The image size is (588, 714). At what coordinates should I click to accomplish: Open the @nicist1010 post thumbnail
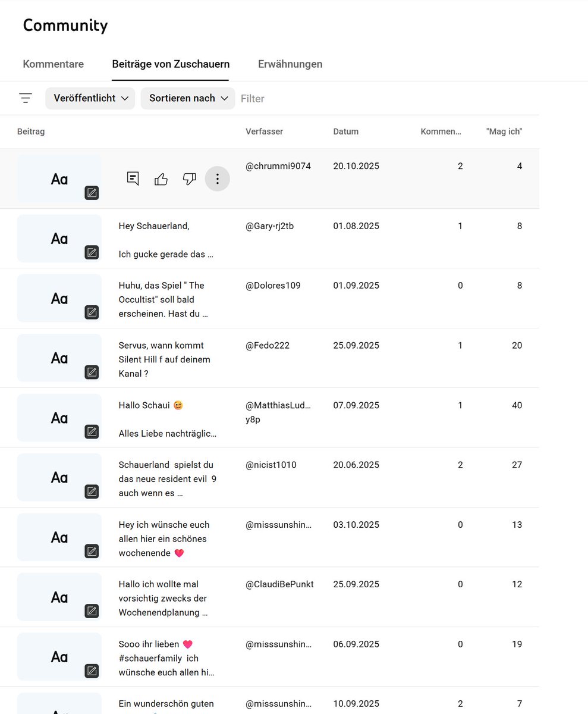pyautogui.click(x=59, y=477)
